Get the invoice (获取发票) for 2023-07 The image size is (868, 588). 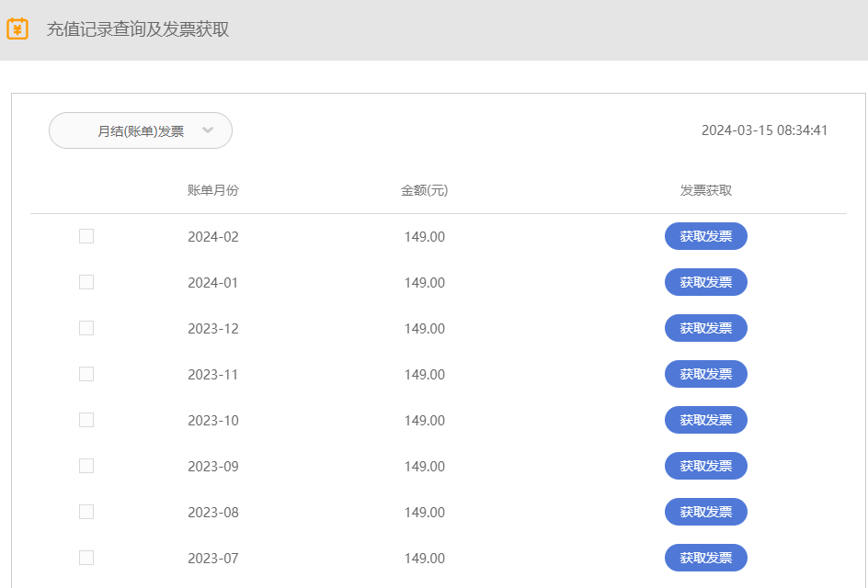pyautogui.click(x=706, y=558)
